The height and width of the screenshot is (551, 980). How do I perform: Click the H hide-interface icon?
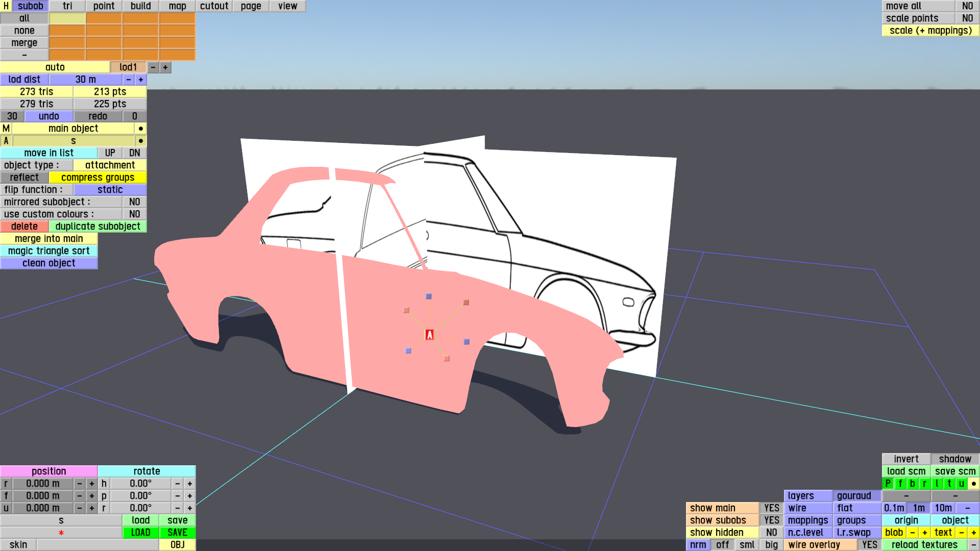coord(6,6)
